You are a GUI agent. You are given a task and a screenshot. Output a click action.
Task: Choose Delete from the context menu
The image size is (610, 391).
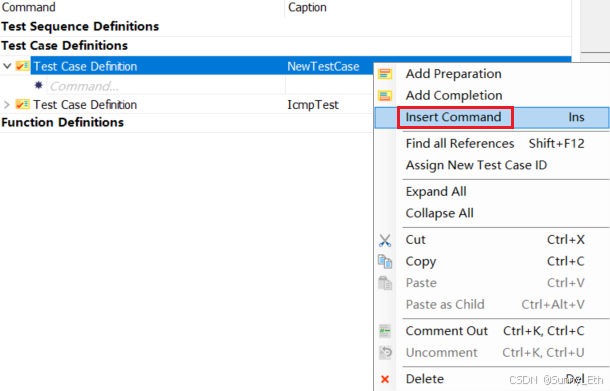(492, 379)
